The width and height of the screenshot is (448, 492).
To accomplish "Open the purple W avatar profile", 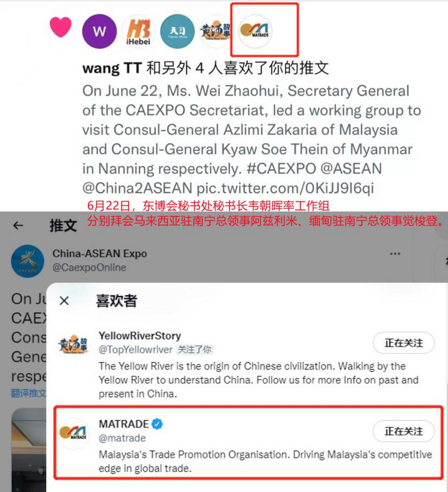I will (100, 31).
